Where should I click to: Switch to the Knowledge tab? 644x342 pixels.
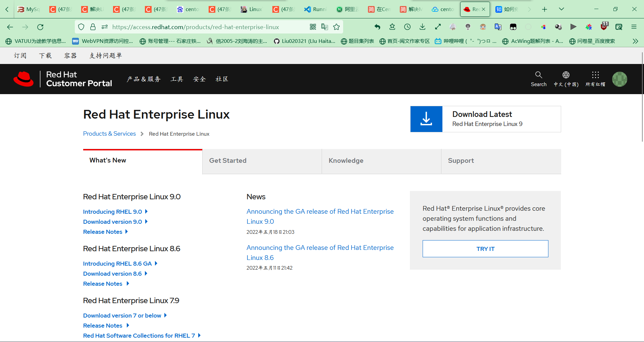click(x=381, y=161)
